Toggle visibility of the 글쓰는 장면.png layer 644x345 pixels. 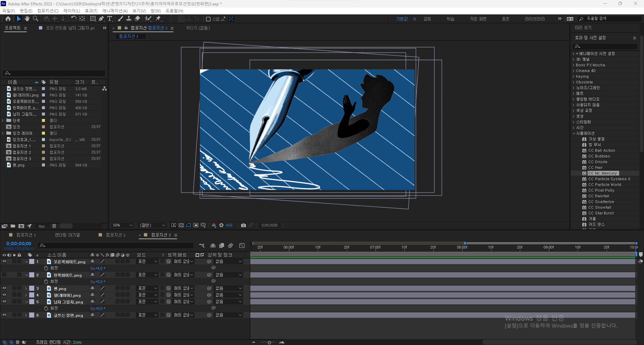[4, 315]
